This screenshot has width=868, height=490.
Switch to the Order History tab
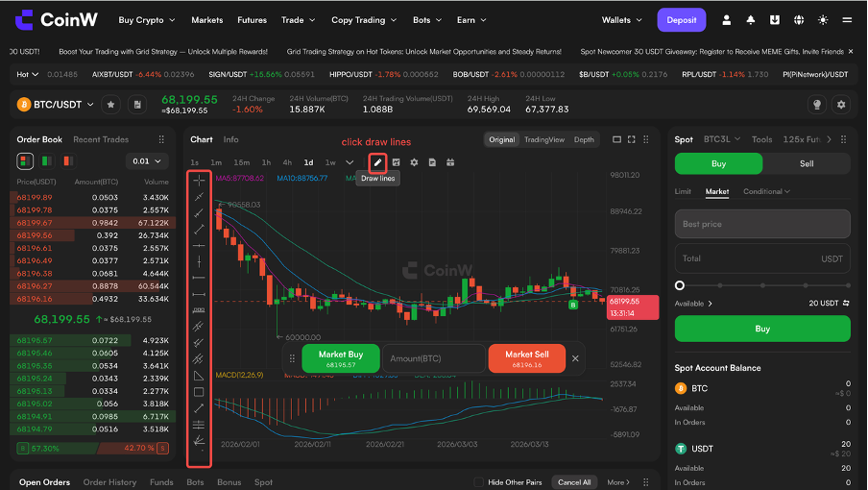[x=109, y=482]
